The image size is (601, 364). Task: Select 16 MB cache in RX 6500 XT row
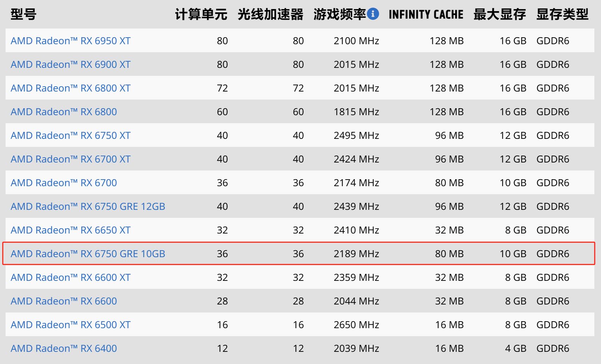(449, 325)
